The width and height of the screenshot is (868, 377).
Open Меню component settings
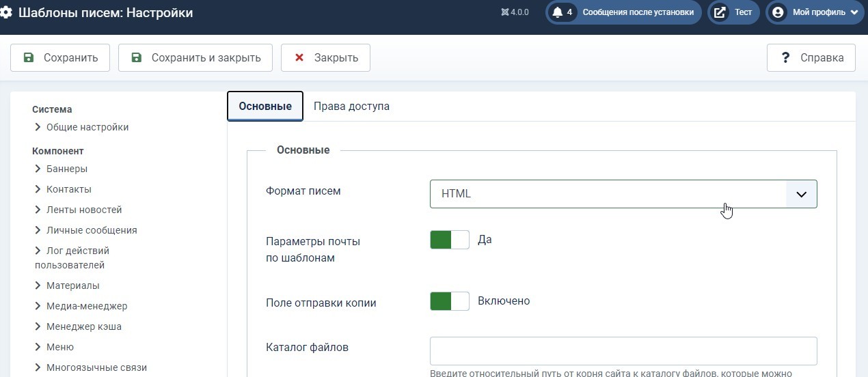(60, 347)
